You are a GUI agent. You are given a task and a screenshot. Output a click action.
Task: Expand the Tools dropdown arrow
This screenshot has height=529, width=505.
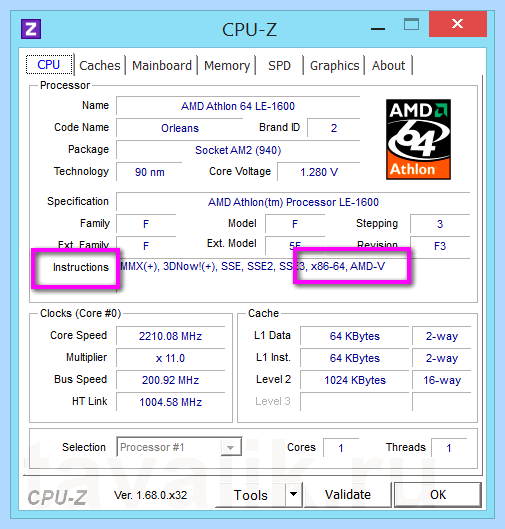(293, 495)
